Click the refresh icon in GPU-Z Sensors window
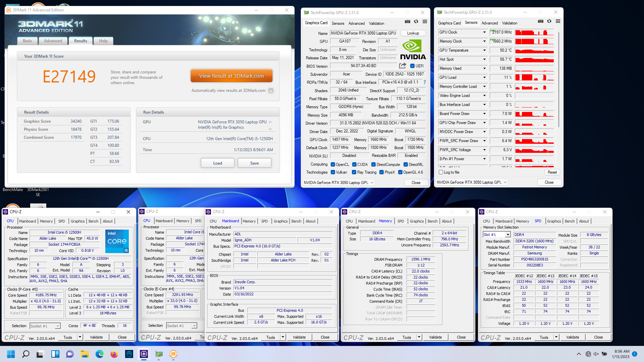The image size is (644, 362). (549, 21)
